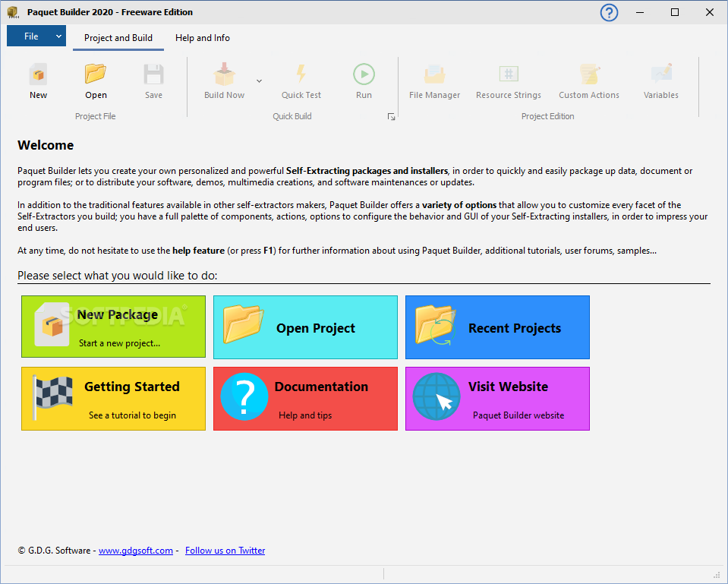728x584 pixels.
Task: Maximize the Paquet Builder window
Action: 675,13
